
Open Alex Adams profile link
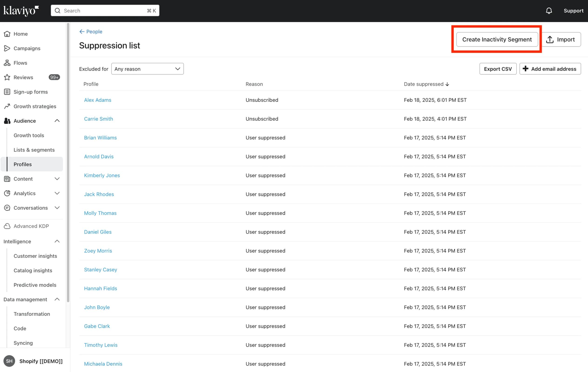97,100
